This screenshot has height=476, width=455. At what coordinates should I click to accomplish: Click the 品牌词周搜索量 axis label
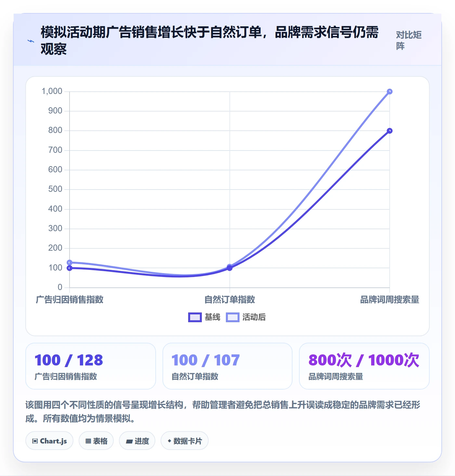click(390, 299)
